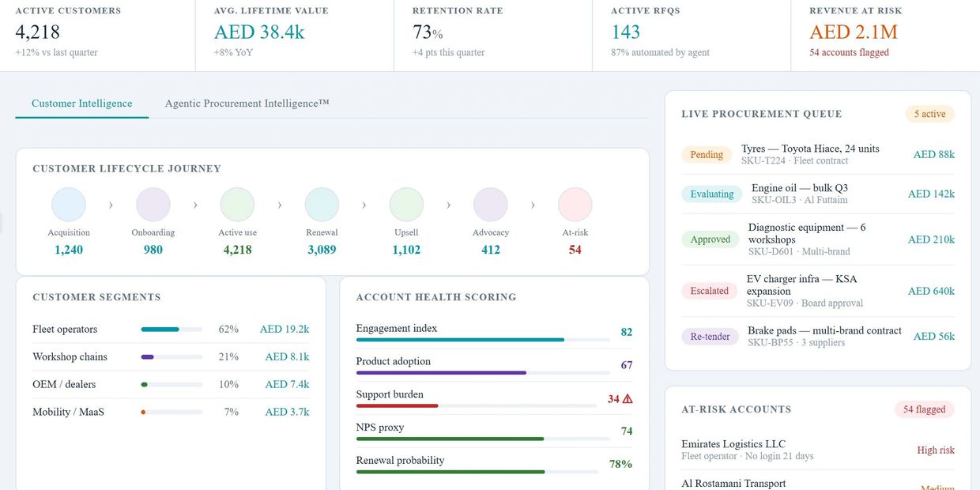Click the Active Customers 4,218 figure

38,32
